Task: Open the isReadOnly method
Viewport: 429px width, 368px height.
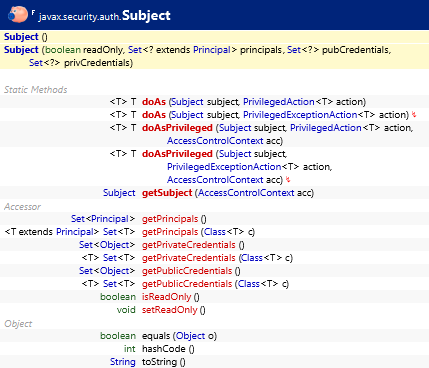Action: tap(166, 297)
